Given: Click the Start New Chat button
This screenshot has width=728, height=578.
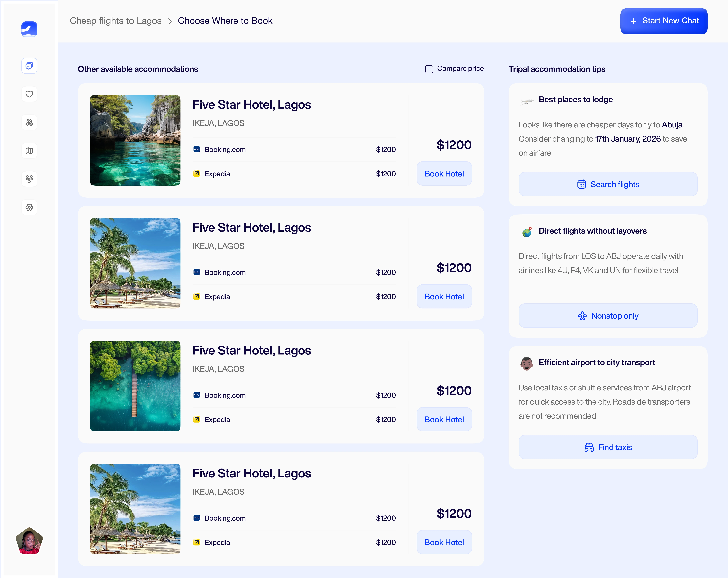Looking at the screenshot, I should pos(664,21).
